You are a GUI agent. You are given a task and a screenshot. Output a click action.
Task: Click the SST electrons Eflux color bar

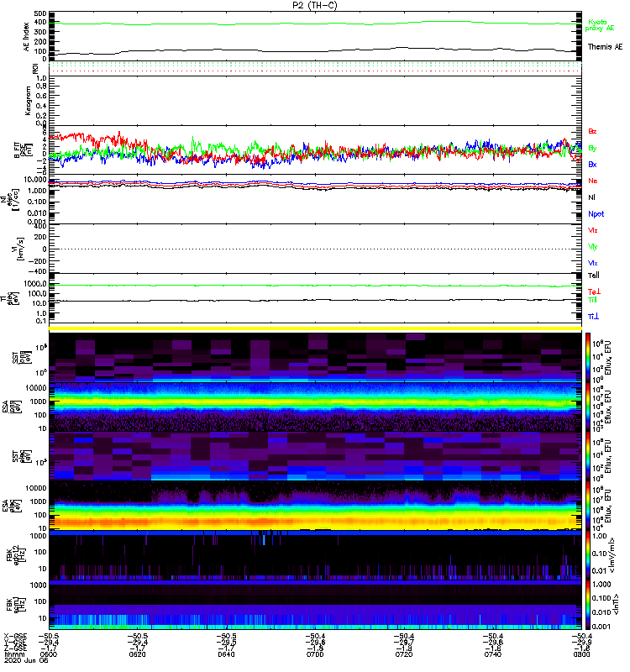click(588, 455)
